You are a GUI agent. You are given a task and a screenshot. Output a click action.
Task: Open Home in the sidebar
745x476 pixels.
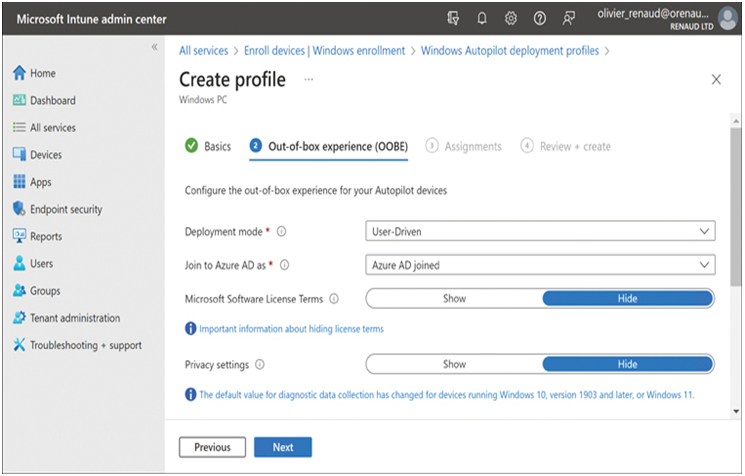(43, 73)
